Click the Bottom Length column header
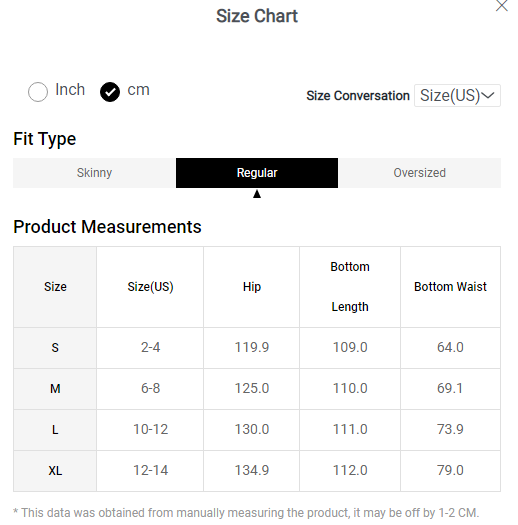The height and width of the screenshot is (525, 518). tap(350, 287)
